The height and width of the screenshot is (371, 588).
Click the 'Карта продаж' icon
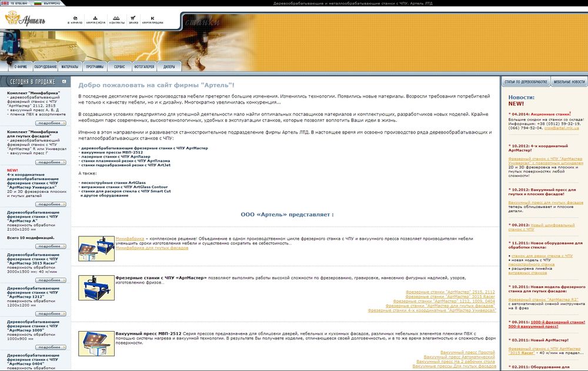click(x=152, y=18)
